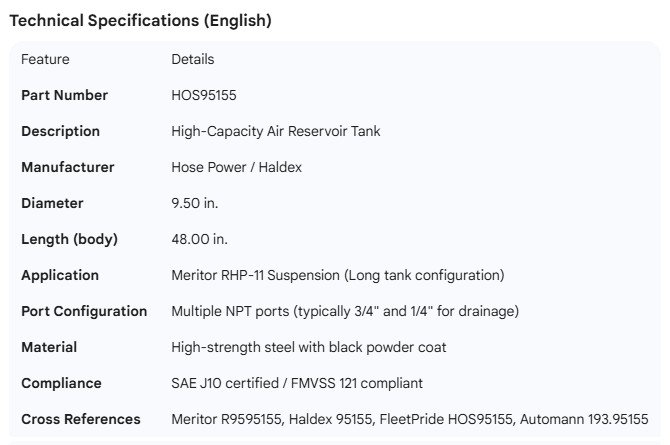Select the Port Configuration row label
This screenshot has height=445, width=670.
click(84, 312)
